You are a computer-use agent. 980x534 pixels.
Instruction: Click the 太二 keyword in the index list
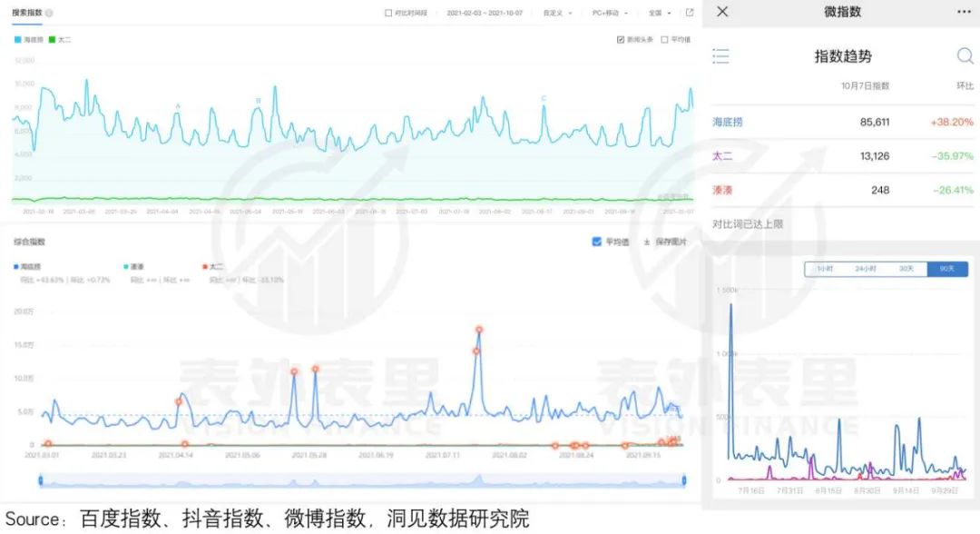(x=723, y=156)
